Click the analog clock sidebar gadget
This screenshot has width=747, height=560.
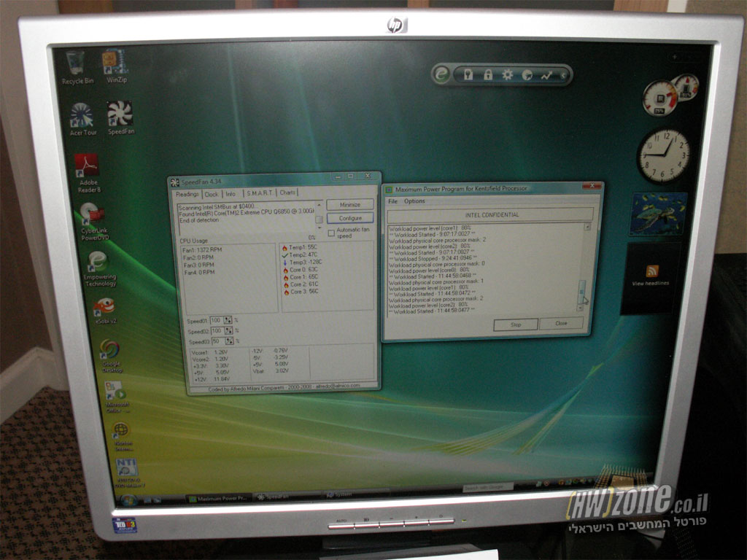point(664,155)
